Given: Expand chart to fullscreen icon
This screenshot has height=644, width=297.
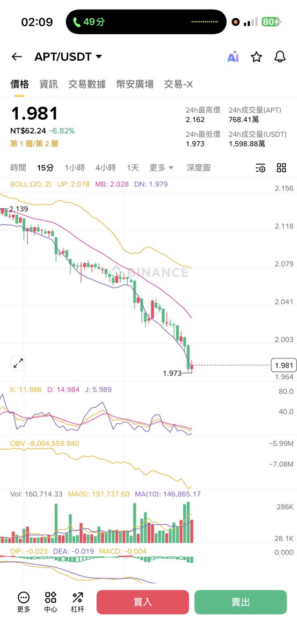Looking at the screenshot, I should coord(18,363).
